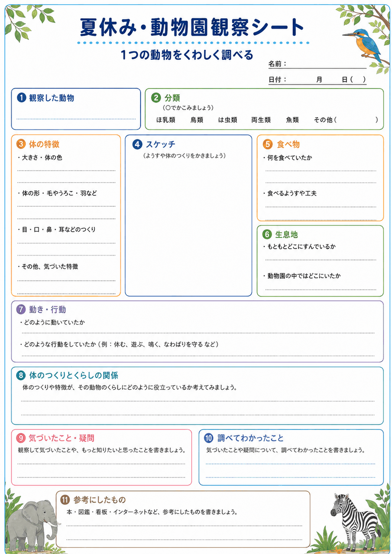Click the number 8 circle badge
This screenshot has height=554, width=392.
point(21,375)
